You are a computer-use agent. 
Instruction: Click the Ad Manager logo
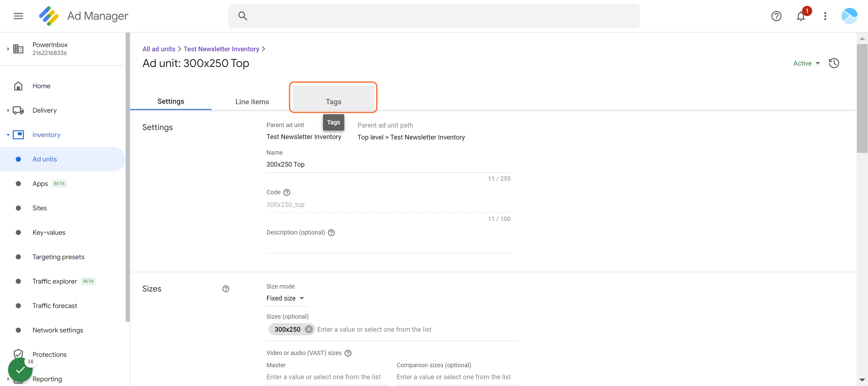49,16
